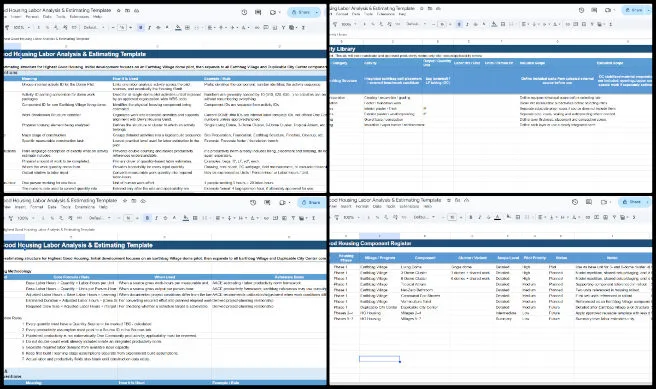Open Insert menu in bottom-left window

click(20, 207)
